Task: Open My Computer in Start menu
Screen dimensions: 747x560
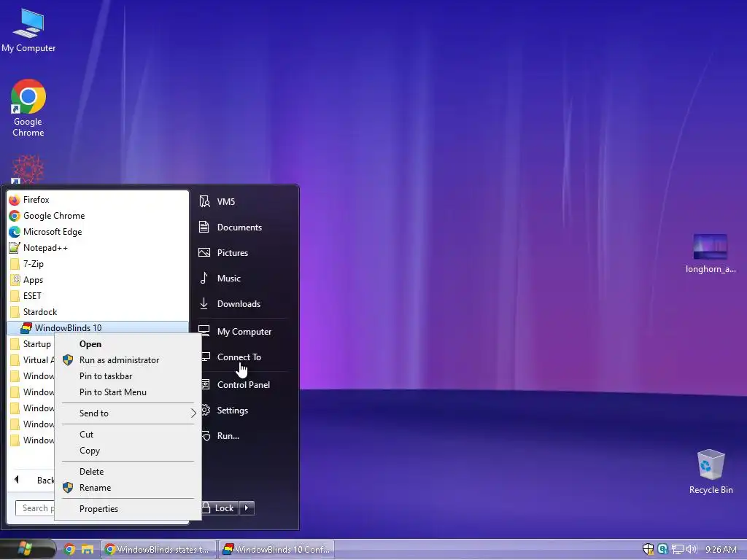Action: (244, 332)
